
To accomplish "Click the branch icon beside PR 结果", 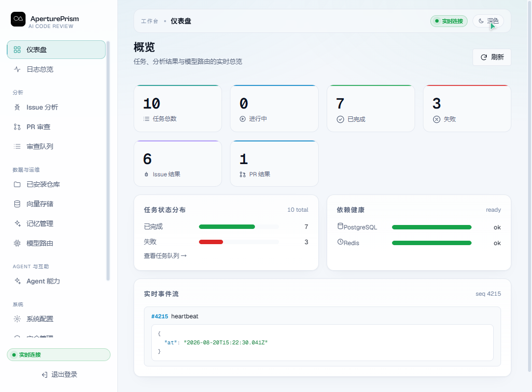I will click(x=243, y=174).
